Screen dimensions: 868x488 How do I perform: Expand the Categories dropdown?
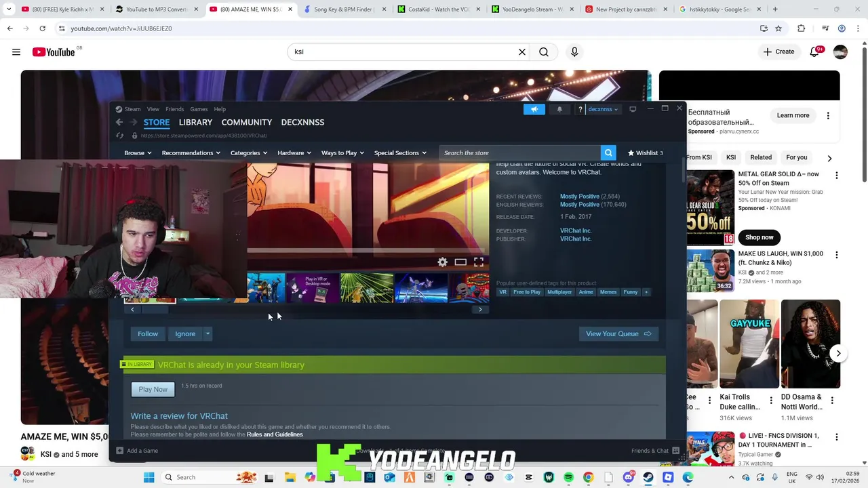click(x=249, y=153)
